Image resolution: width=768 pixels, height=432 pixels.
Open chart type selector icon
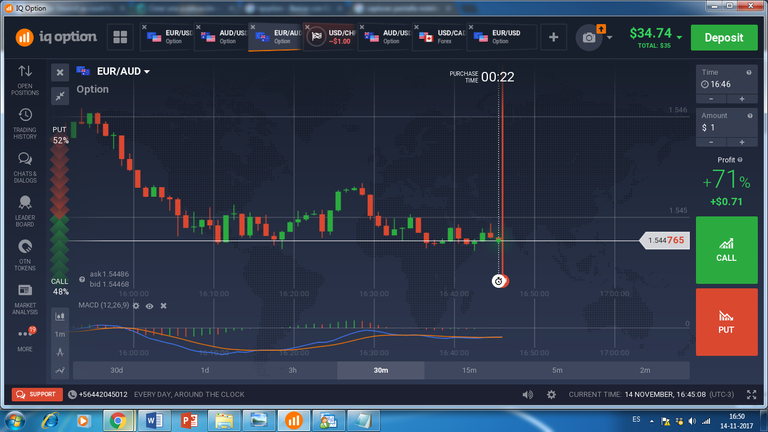pyautogui.click(x=60, y=316)
